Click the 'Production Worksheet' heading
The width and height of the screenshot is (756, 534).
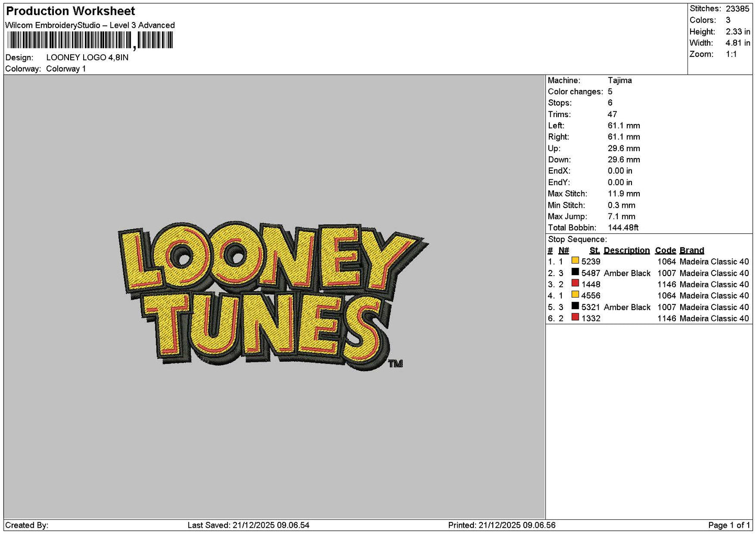70,11
